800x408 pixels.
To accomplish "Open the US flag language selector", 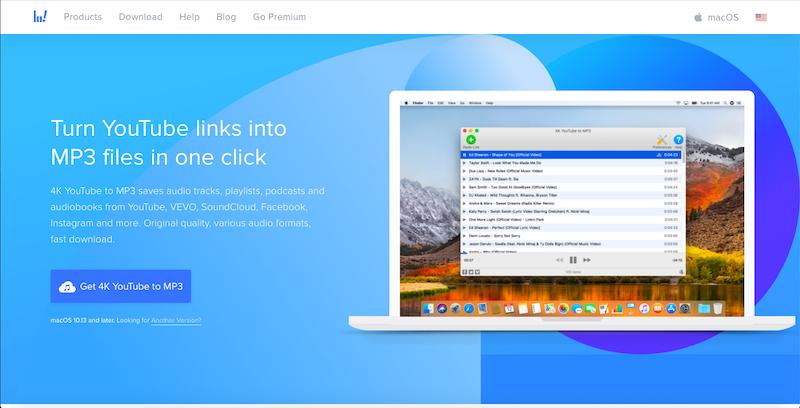I will pos(761,17).
